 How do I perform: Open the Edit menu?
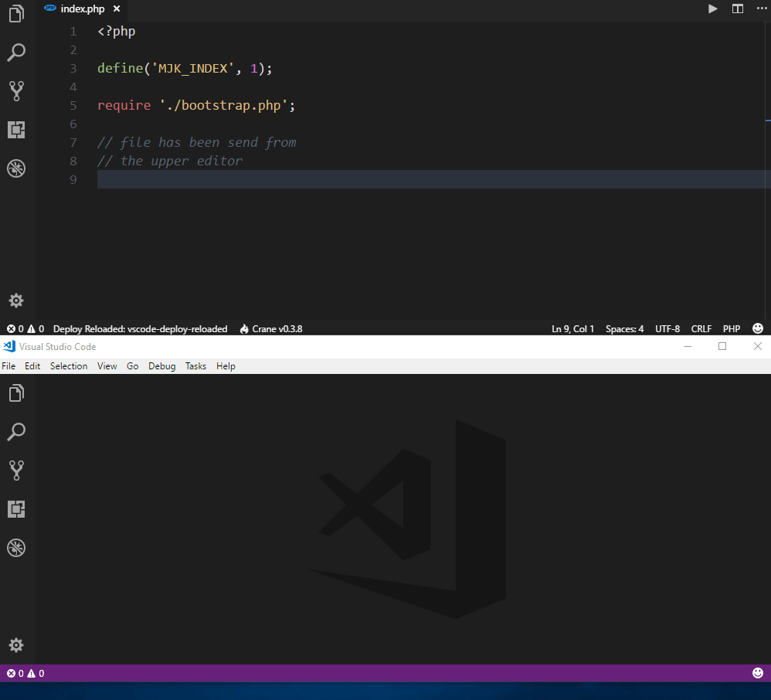click(x=32, y=366)
